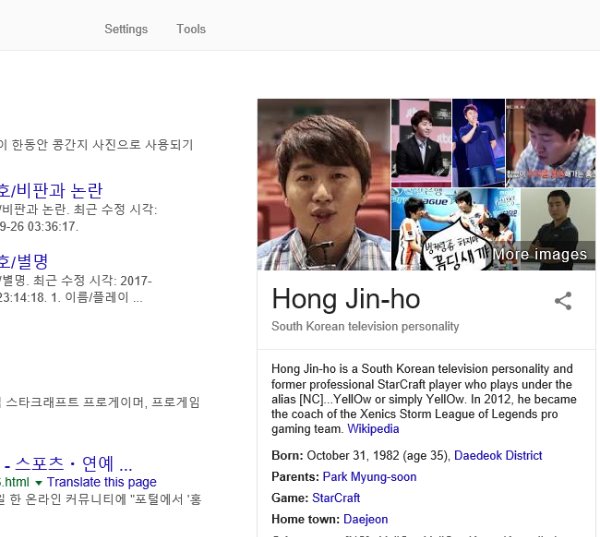The width and height of the screenshot is (600, 537).
Task: Click the 9-26 03:36:17 timestamp text
Action: pos(39,227)
